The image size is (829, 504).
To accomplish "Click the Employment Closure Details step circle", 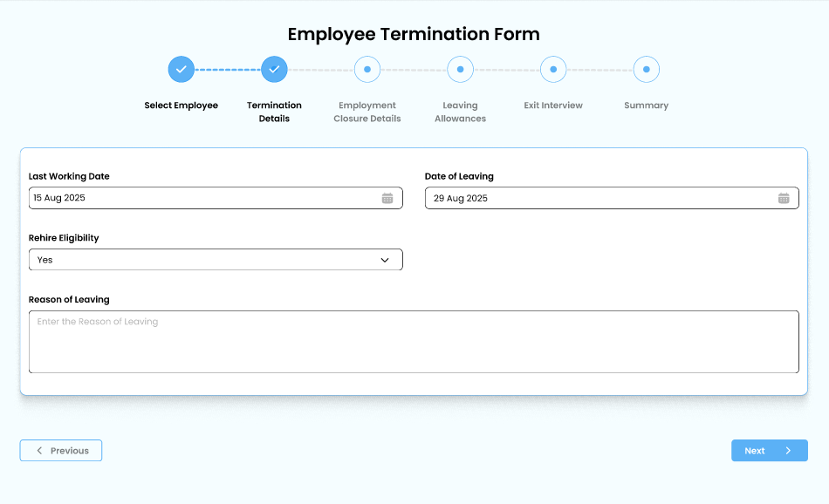I will [x=367, y=69].
